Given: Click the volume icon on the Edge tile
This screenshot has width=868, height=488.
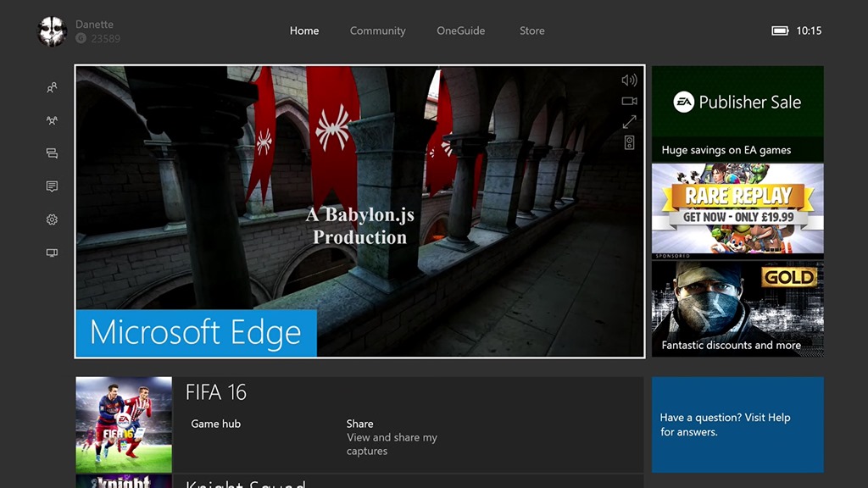Looking at the screenshot, I should [x=630, y=80].
